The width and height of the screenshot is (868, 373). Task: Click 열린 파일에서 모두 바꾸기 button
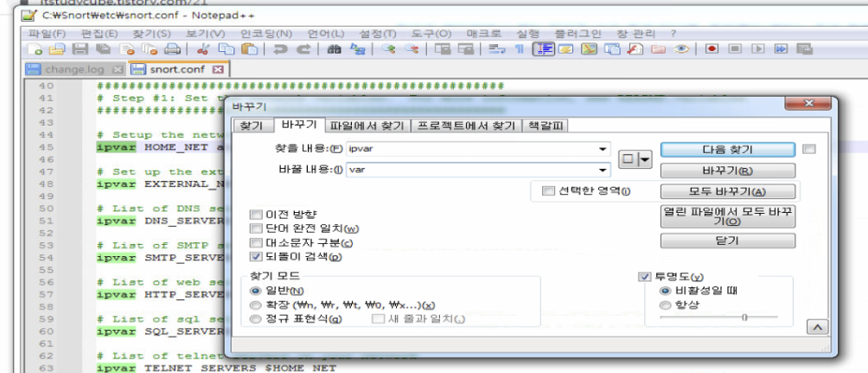(x=728, y=216)
